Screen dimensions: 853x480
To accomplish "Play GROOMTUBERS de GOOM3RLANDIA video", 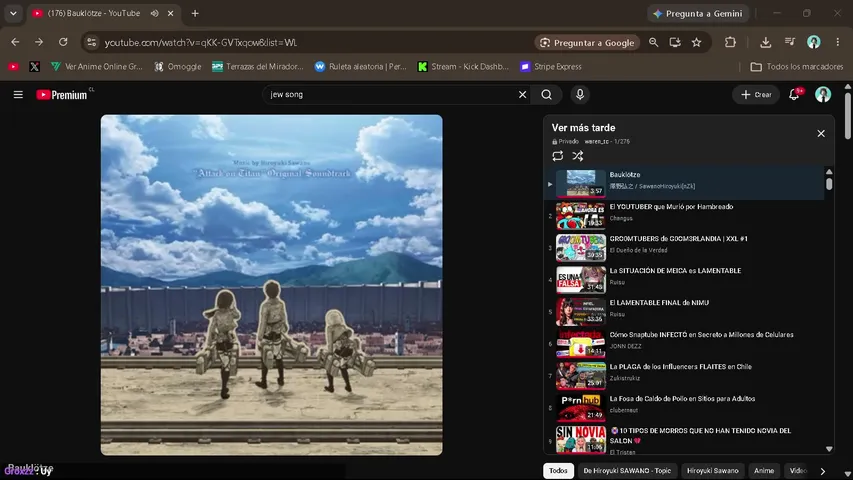I will pyautogui.click(x=685, y=247).
